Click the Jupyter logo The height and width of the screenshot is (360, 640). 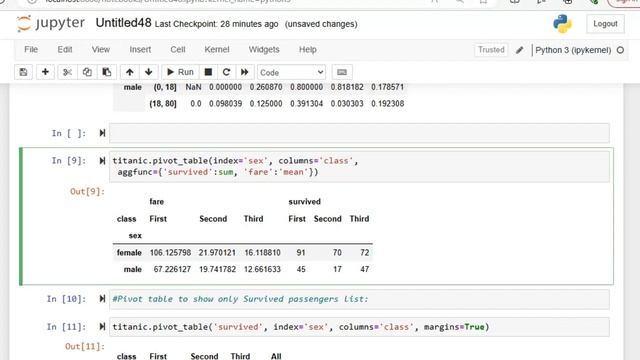tap(51, 23)
